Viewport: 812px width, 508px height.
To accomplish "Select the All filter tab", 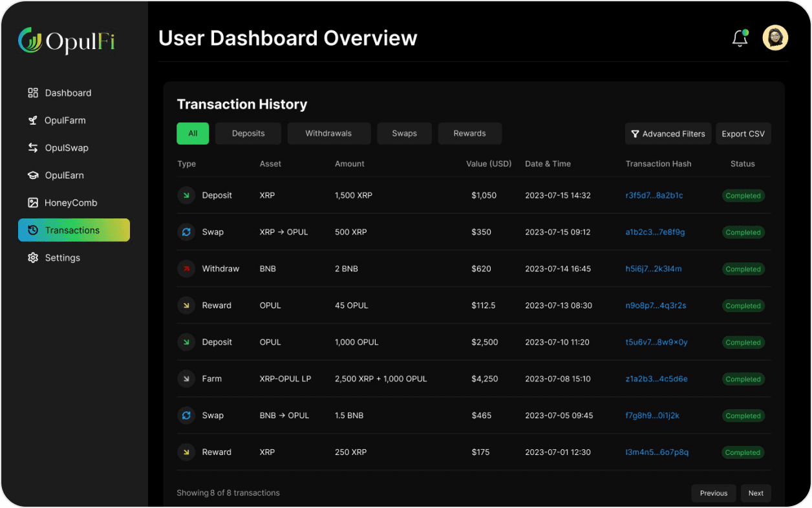I will [193, 133].
